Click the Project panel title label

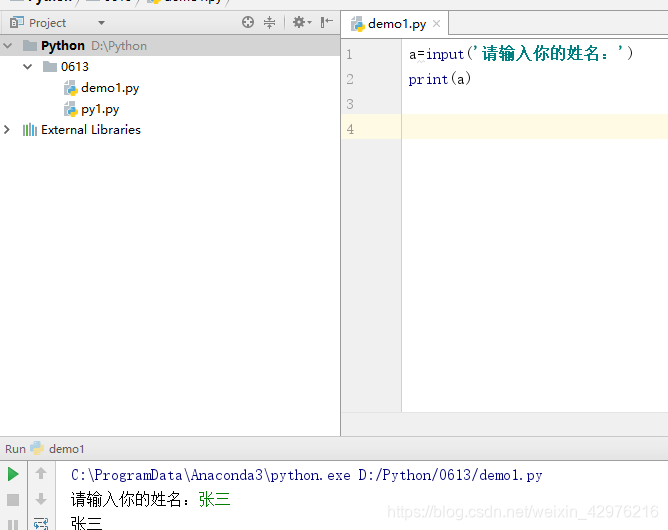point(47,23)
